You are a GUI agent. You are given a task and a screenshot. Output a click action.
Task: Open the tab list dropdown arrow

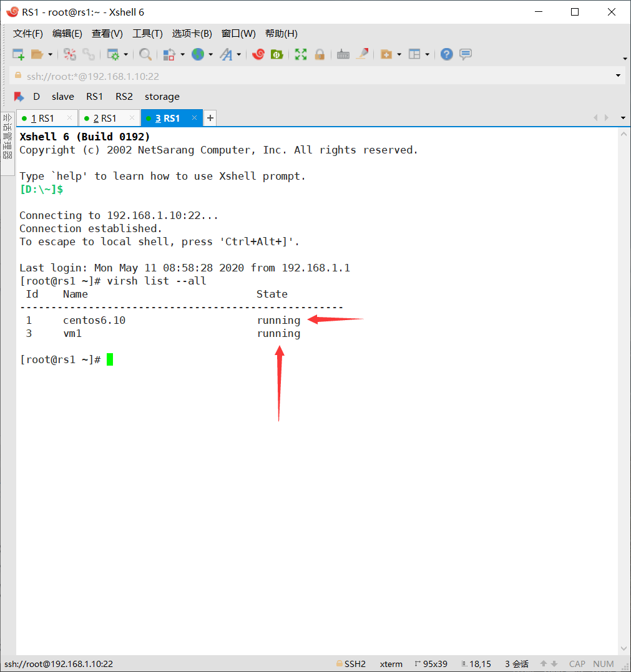pyautogui.click(x=624, y=118)
